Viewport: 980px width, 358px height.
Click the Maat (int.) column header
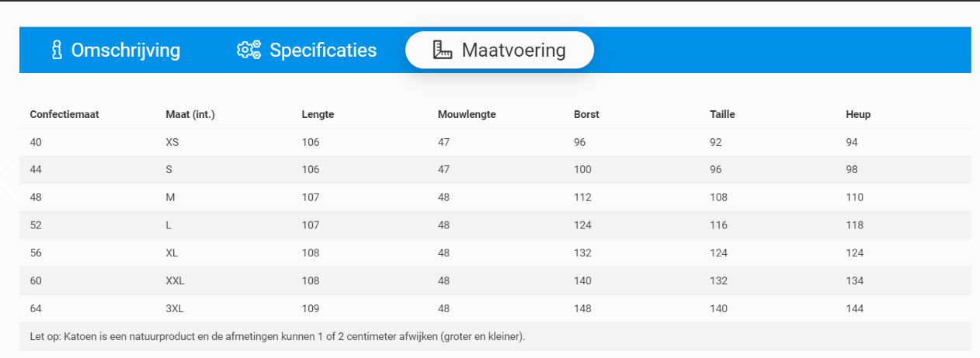pyautogui.click(x=190, y=114)
